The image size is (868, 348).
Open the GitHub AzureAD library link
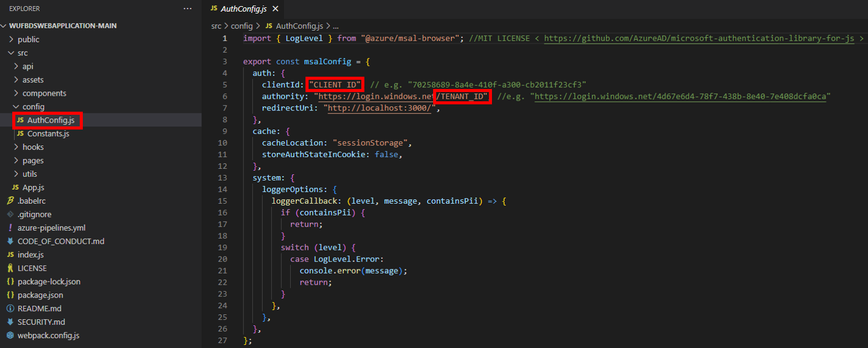699,38
